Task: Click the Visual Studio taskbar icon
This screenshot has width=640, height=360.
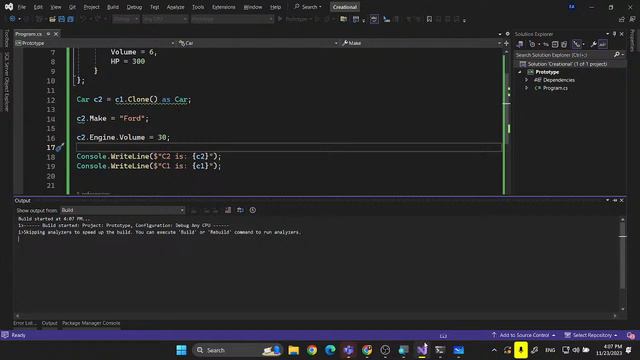Action: (422, 350)
